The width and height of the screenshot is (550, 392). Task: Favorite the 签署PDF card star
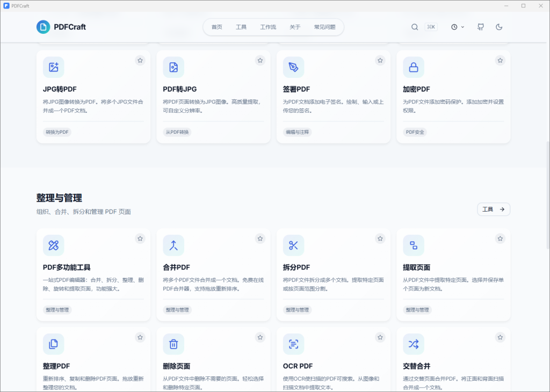coord(380,60)
